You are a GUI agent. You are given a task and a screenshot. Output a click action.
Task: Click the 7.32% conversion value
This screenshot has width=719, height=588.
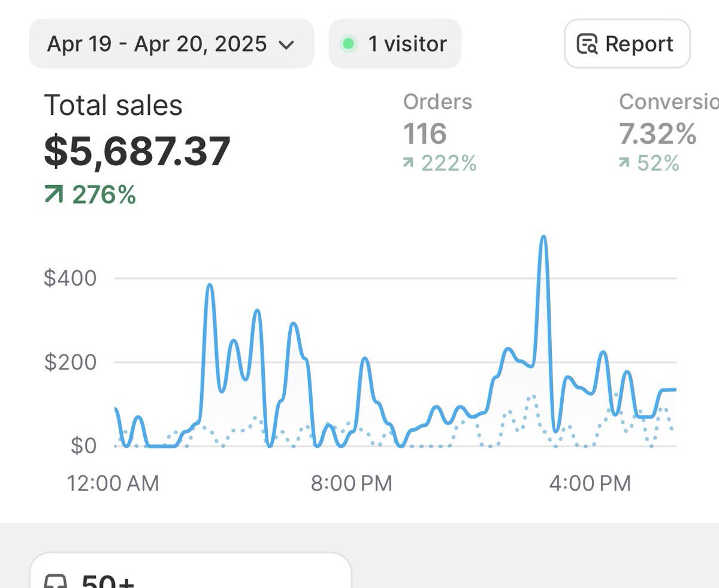658,134
